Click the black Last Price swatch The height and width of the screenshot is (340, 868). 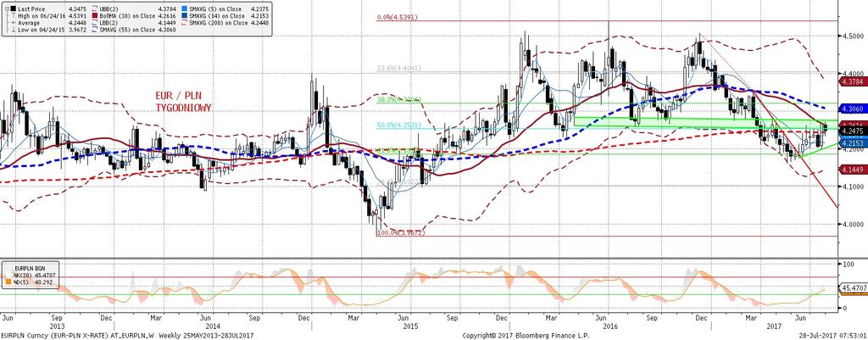tap(14, 8)
